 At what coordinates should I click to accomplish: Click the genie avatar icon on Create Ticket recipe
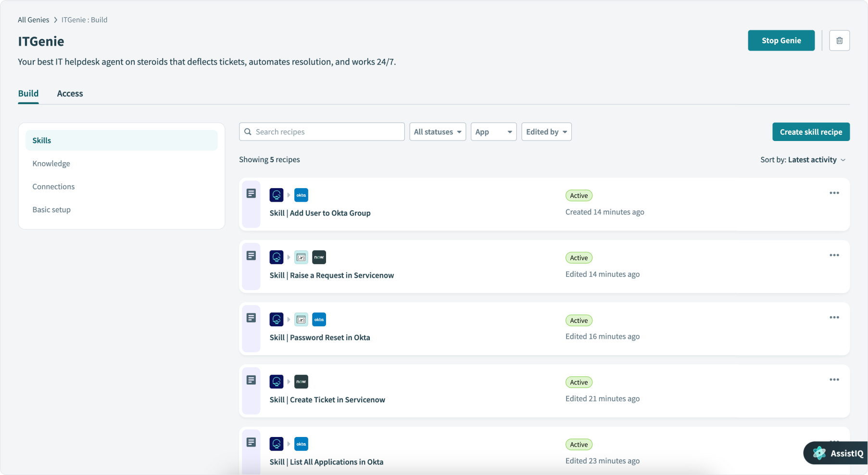point(277,381)
